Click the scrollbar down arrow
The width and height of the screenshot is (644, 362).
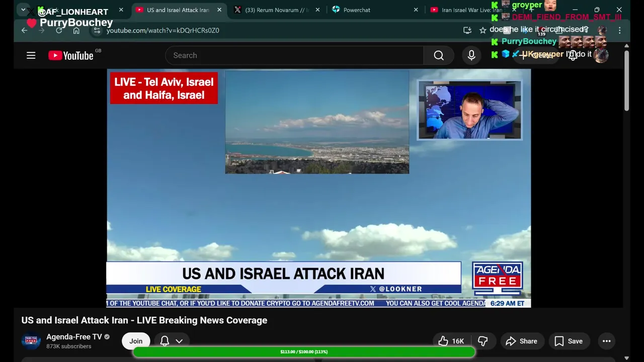626,358
